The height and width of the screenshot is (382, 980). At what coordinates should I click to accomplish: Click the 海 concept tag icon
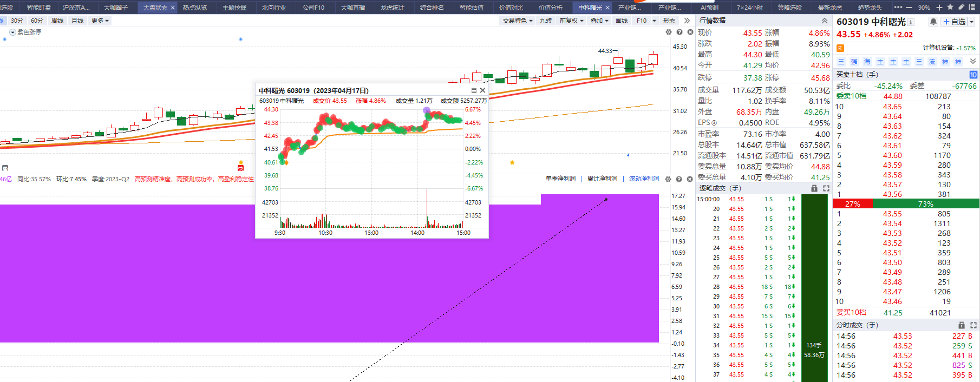pos(867,62)
